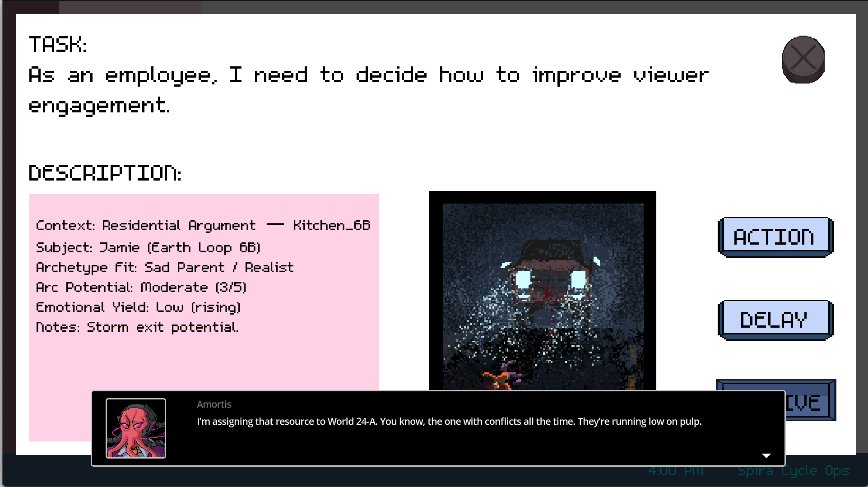
Task: Click the 'Spira Cycle Ops' status label
Action: [x=794, y=471]
